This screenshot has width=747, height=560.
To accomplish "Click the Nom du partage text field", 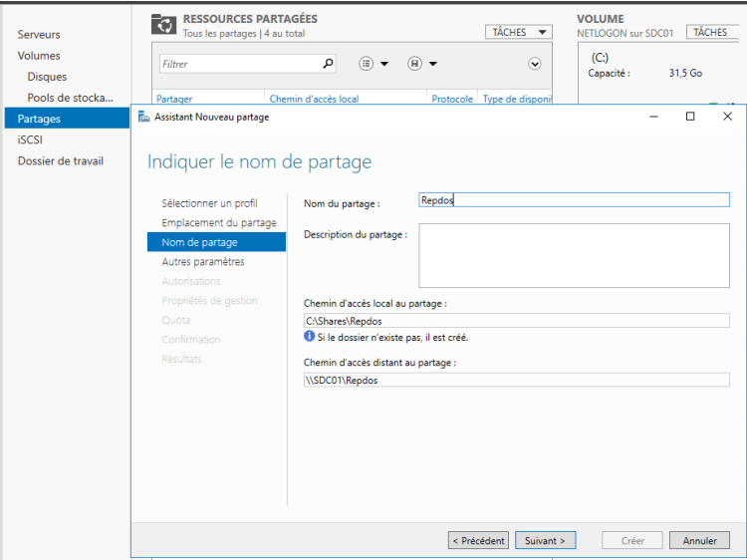I will coord(574,200).
